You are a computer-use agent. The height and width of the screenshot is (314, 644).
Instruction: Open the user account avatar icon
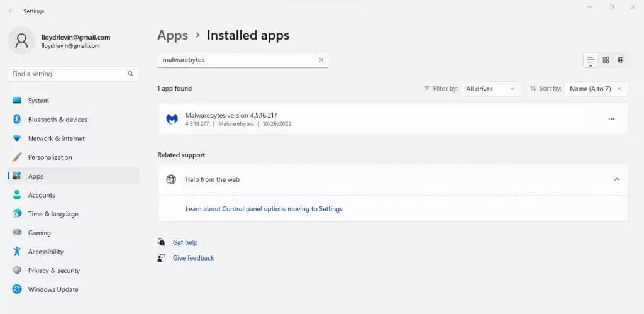tap(21, 41)
